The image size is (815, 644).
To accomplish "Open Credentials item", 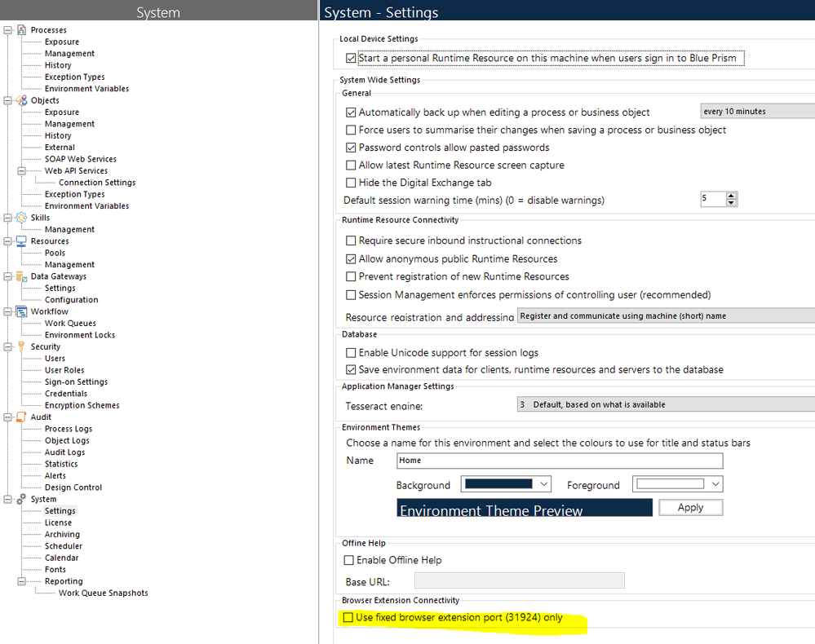I will point(66,394).
